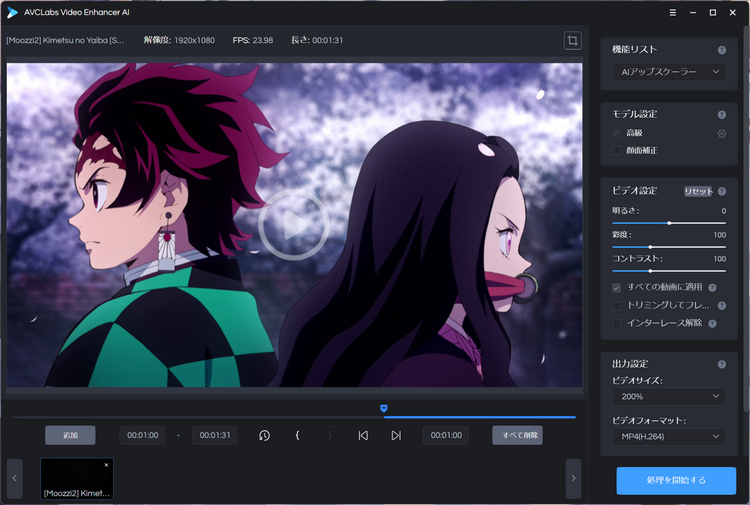Open the MP4(H.264) format dropdown
Screen dimensions: 750x505
pyautogui.click(x=669, y=436)
